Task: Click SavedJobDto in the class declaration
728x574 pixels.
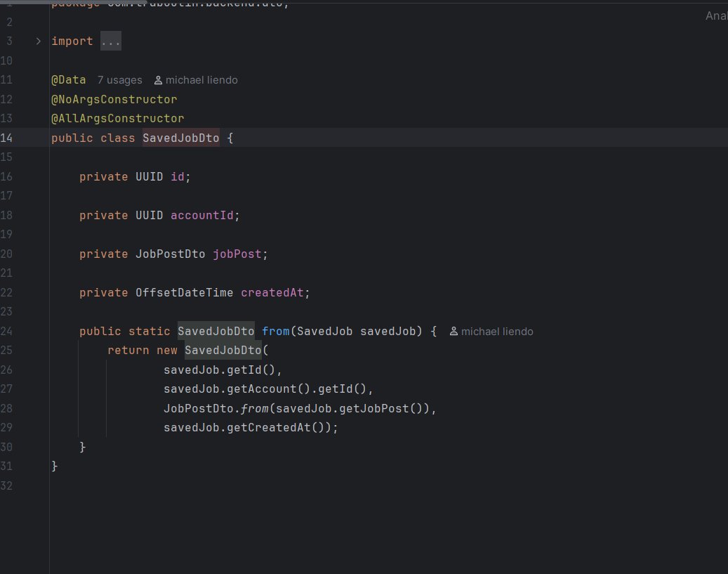Action: pyautogui.click(x=180, y=138)
